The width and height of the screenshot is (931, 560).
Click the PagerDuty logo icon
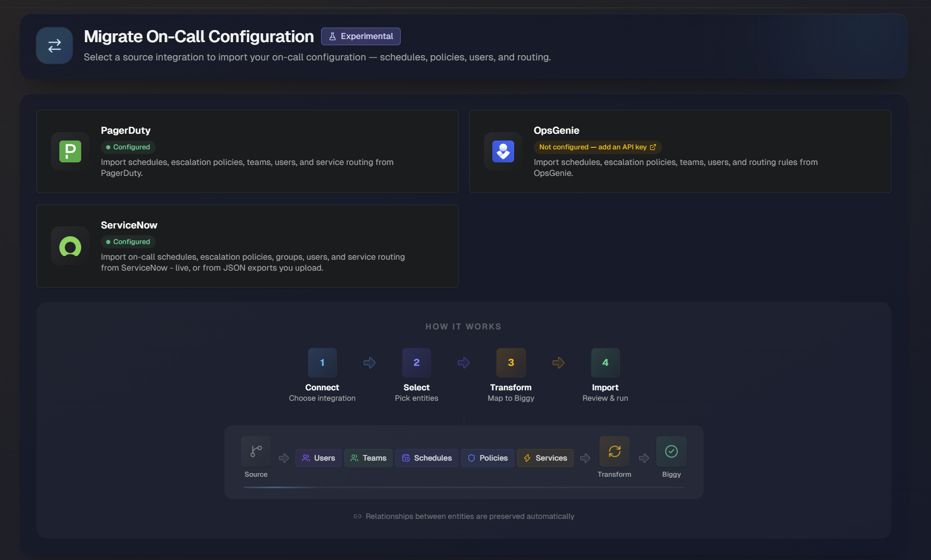click(x=70, y=151)
